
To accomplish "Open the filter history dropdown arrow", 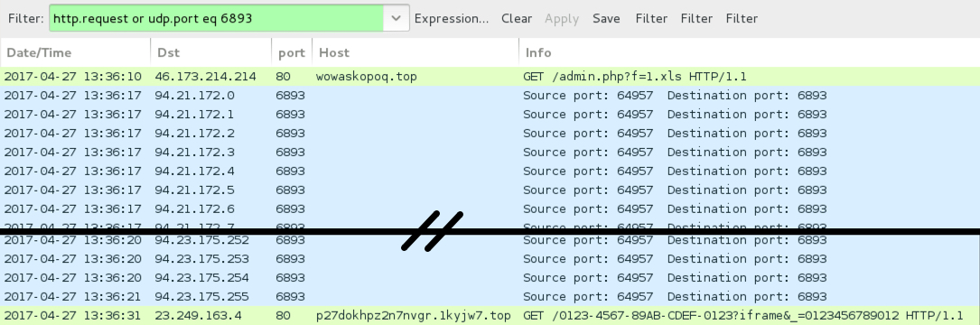I will (397, 18).
